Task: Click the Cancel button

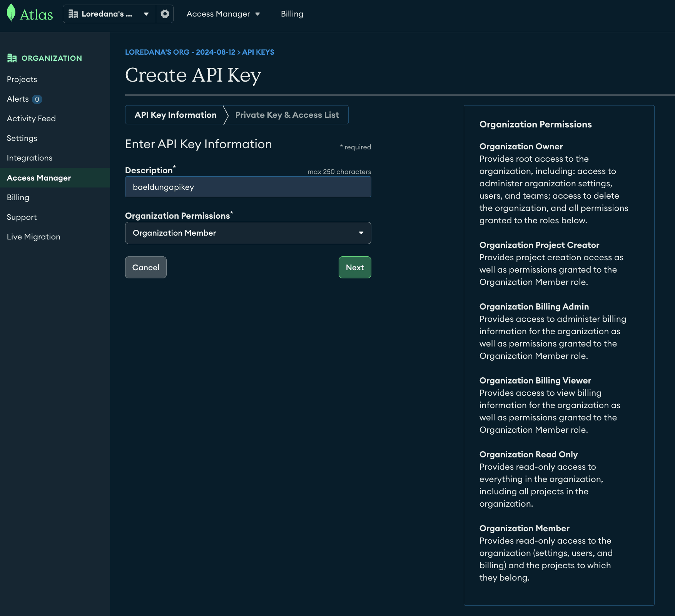Action: tap(146, 267)
